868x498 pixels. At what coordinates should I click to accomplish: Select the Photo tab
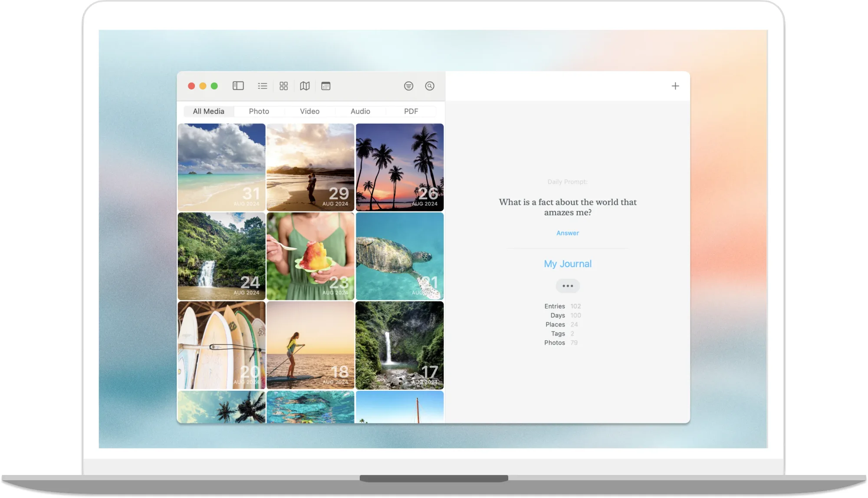click(259, 111)
